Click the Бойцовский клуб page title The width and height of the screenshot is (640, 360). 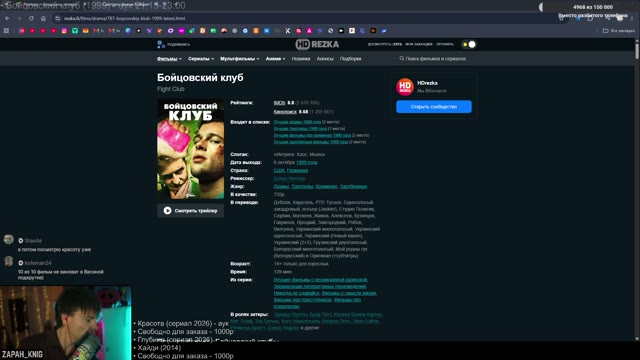[x=200, y=78]
